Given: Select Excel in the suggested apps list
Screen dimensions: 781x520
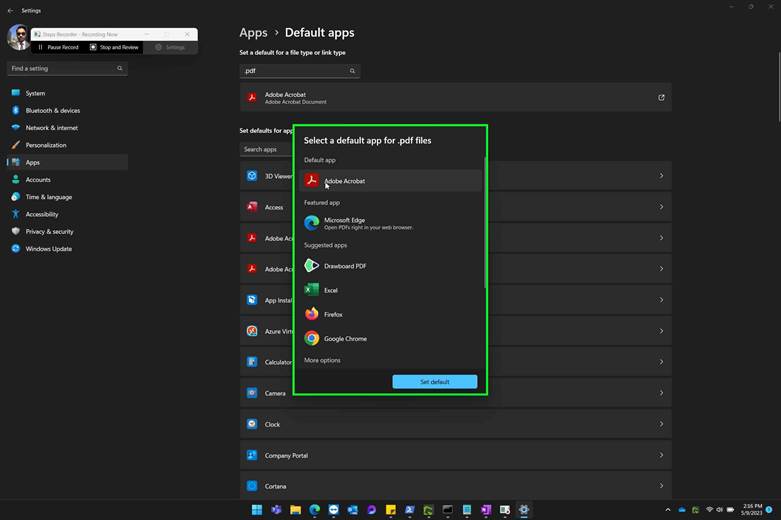Looking at the screenshot, I should [x=391, y=290].
